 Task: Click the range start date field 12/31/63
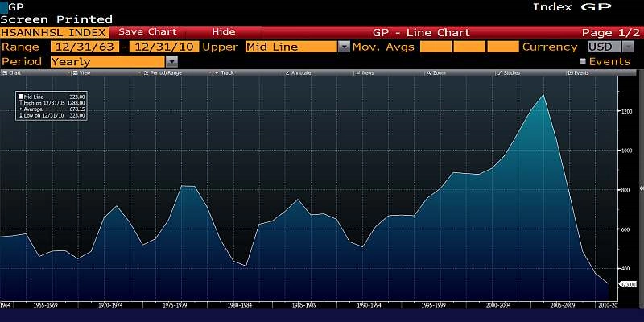pos(86,47)
